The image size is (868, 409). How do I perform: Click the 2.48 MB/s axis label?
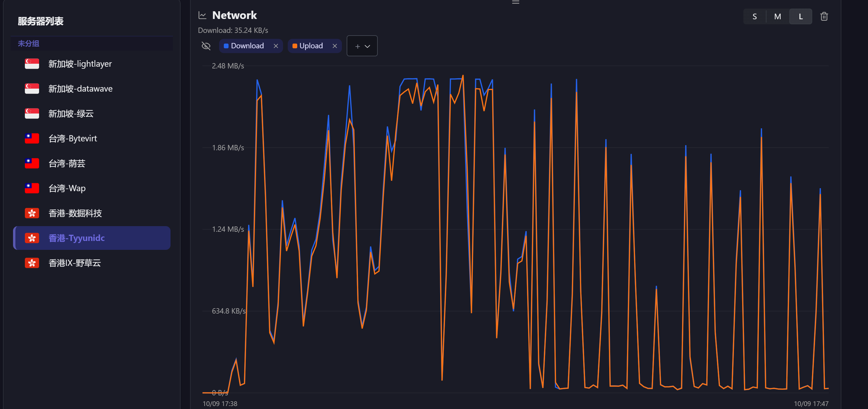pos(228,66)
